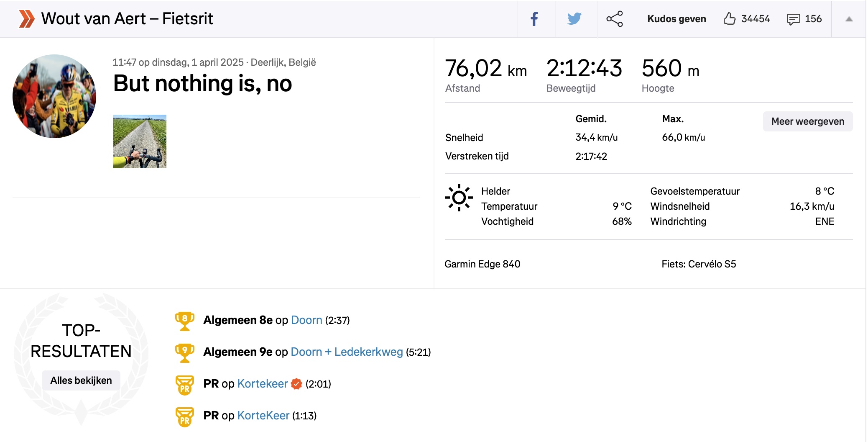Give kudos using the Kudos geven button
868x442 pixels.
[676, 18]
